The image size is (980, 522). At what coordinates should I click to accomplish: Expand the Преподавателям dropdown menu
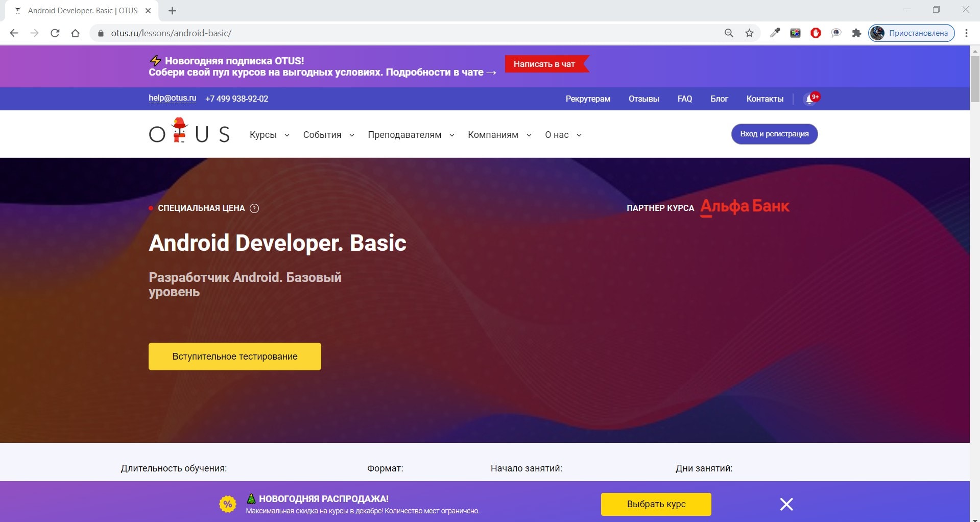[411, 135]
